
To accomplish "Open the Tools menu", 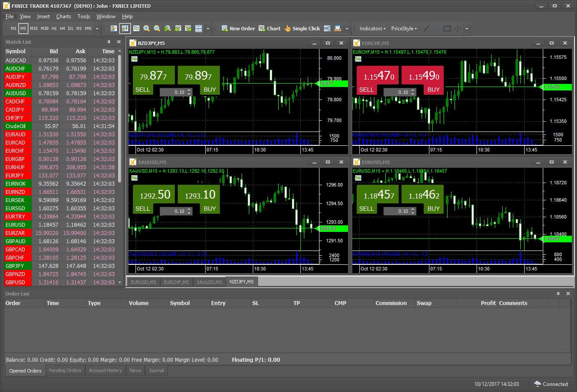I will pos(84,16).
